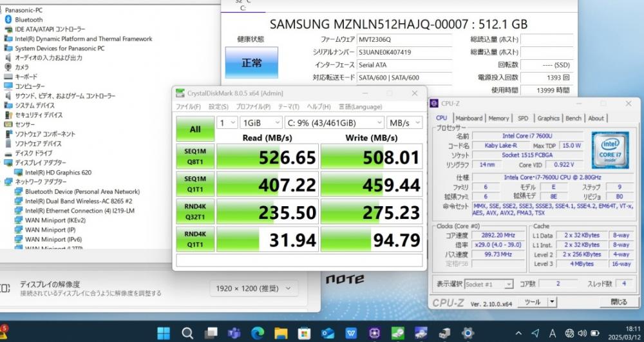Switch to Device Manager taskbar icon
Screen dimensions: 644x342
pyautogui.click(x=444, y=333)
